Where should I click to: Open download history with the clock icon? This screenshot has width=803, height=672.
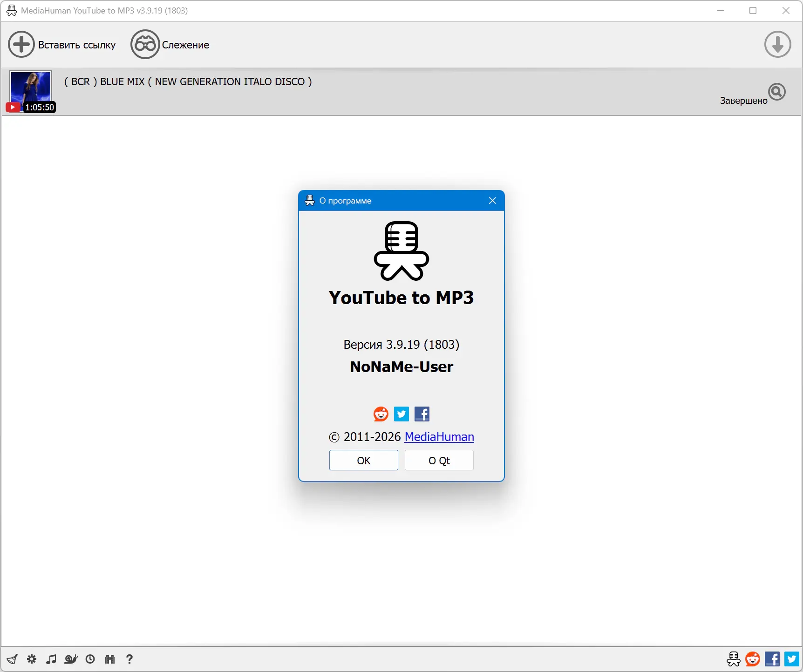[x=90, y=659]
